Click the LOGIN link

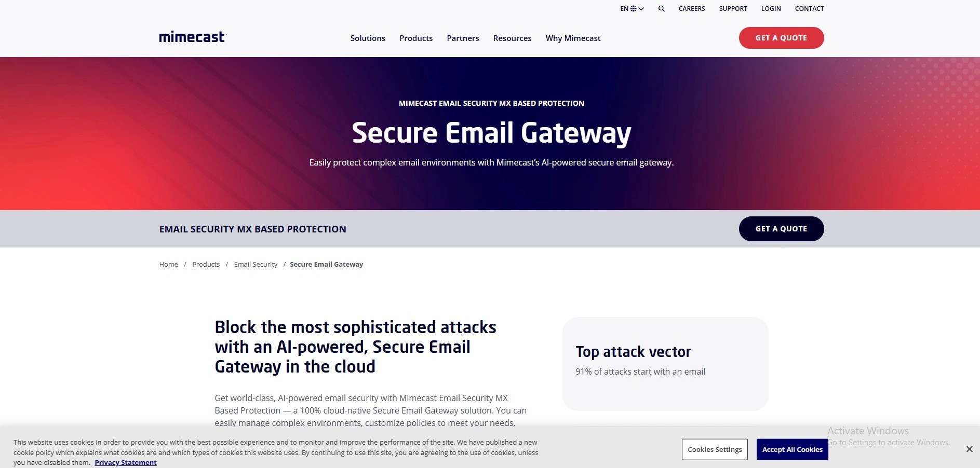(x=771, y=8)
